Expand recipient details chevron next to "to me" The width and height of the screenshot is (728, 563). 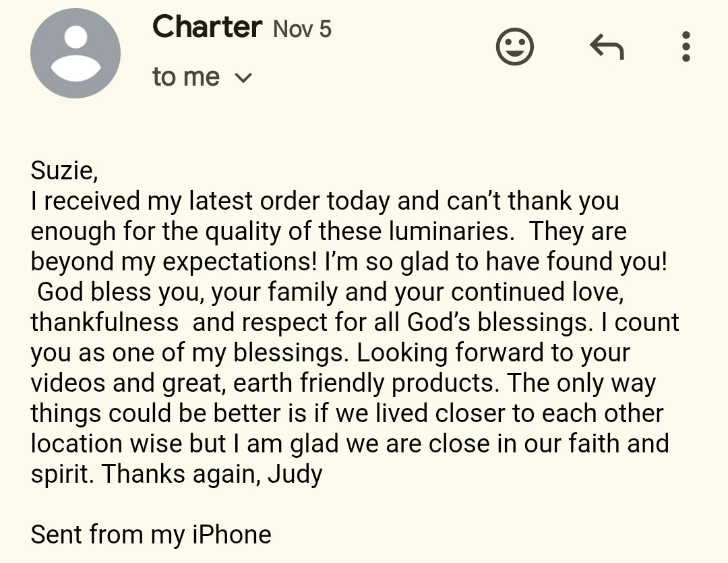point(243,78)
